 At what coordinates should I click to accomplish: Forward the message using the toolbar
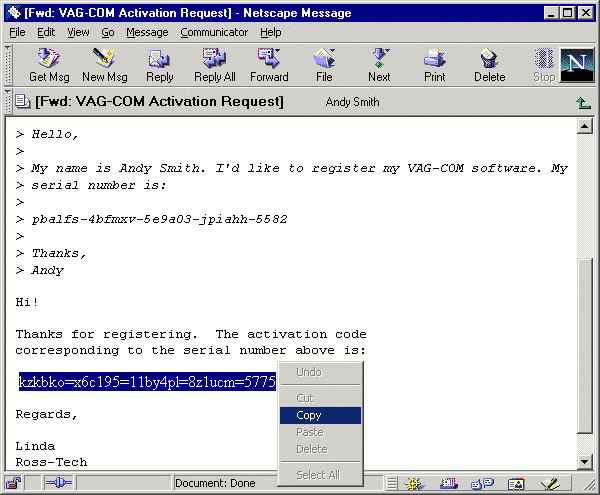(269, 64)
